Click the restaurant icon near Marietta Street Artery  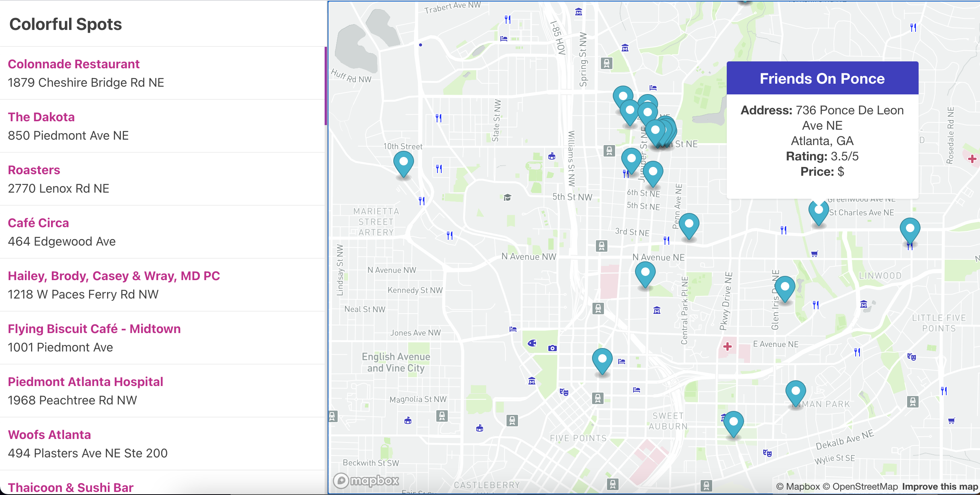pos(422,200)
